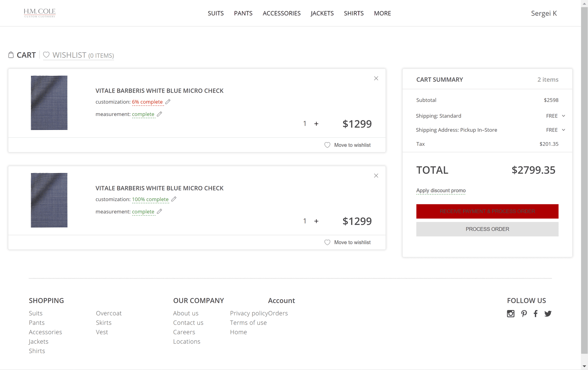Open 100% complete customization link

pos(150,199)
